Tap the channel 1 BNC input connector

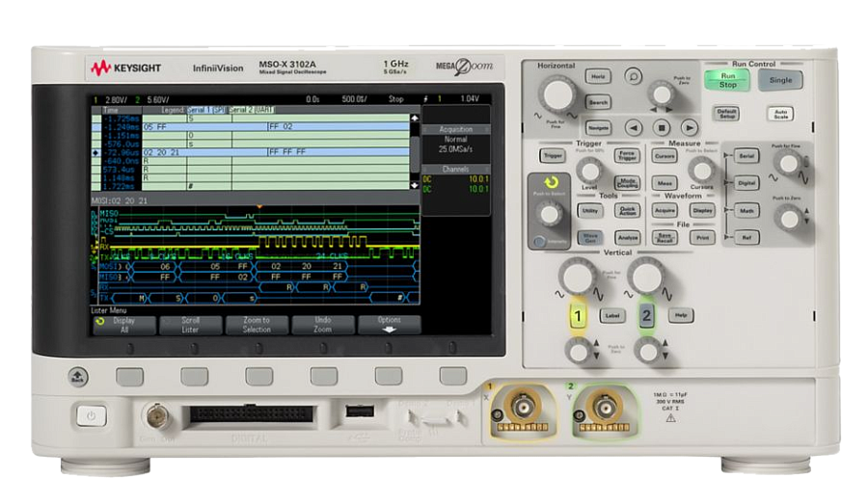coord(523,410)
